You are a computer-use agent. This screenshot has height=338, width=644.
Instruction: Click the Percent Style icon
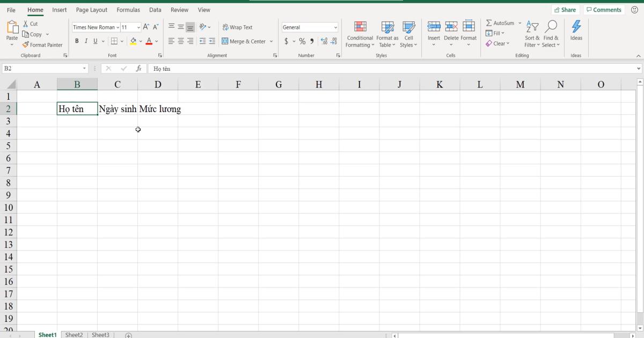click(302, 41)
